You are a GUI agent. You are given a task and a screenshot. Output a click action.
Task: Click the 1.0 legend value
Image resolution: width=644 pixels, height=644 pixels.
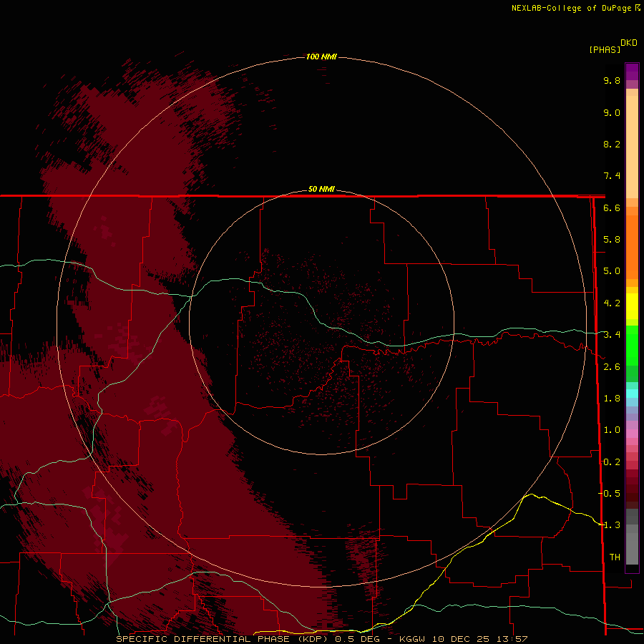click(612, 430)
